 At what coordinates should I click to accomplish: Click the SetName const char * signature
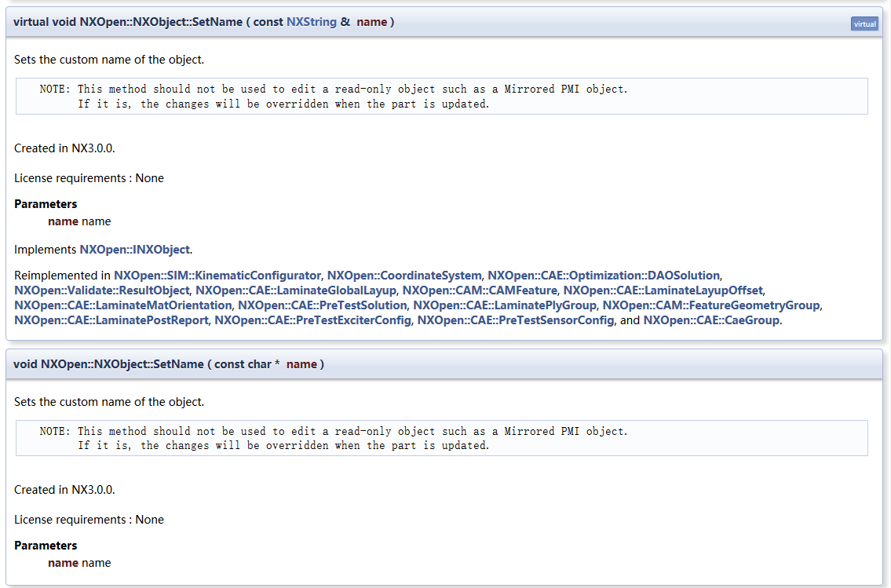[x=169, y=364]
